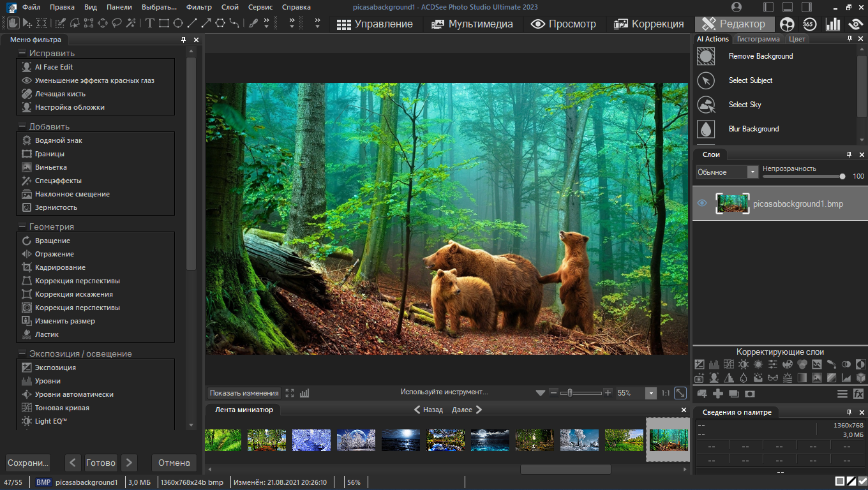This screenshot has width=868, height=490.
Task: Open the 365 mode icon
Action: tap(809, 24)
